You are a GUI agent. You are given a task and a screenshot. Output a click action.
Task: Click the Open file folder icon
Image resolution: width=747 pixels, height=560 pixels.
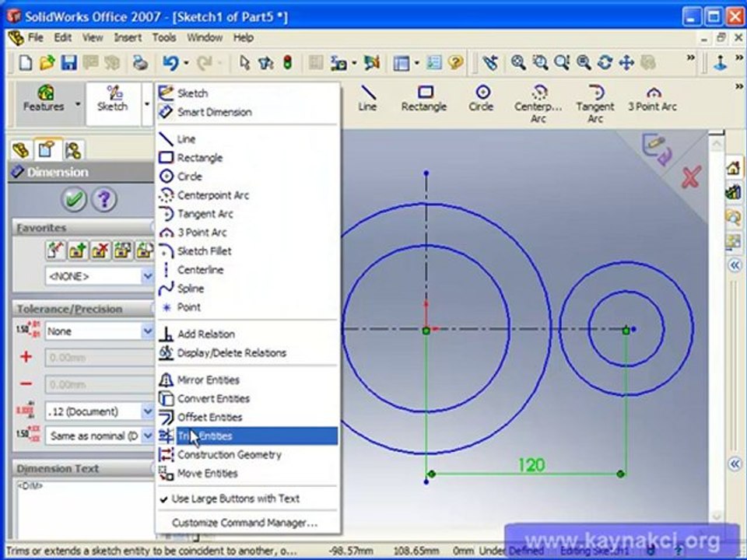click(x=47, y=62)
